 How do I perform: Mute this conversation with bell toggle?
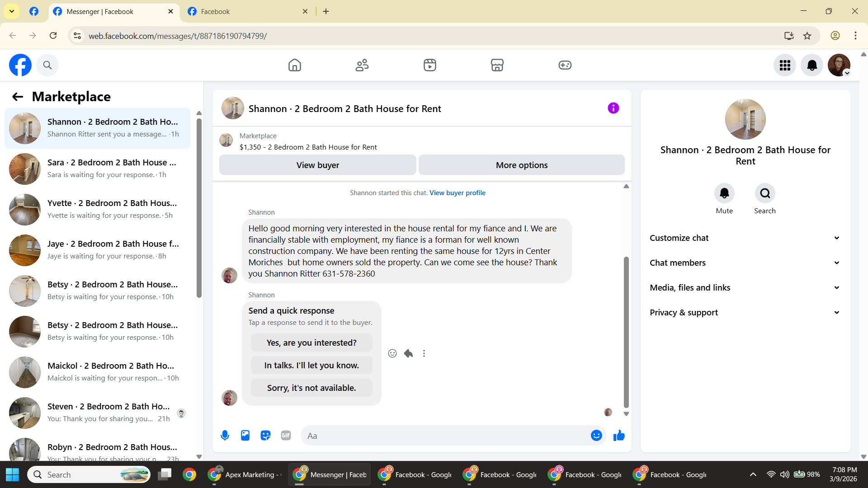[x=724, y=193]
